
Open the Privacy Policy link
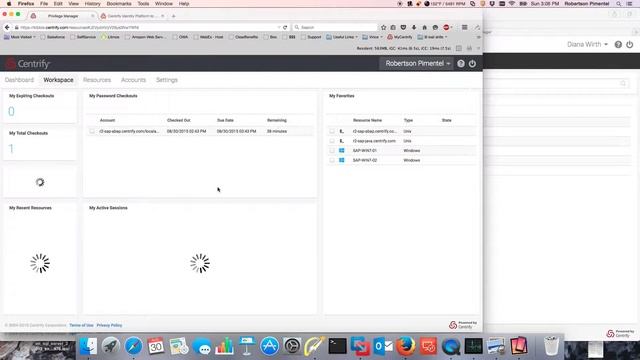(x=109, y=325)
